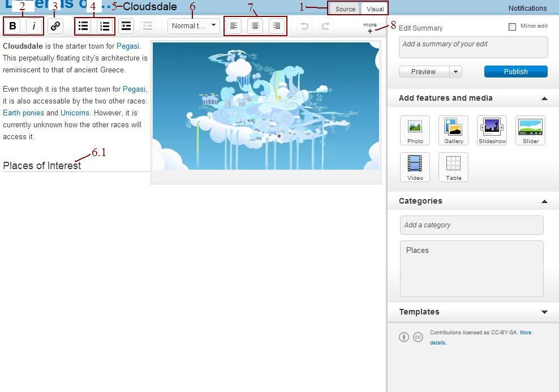Add a Gallery to the article

click(453, 131)
